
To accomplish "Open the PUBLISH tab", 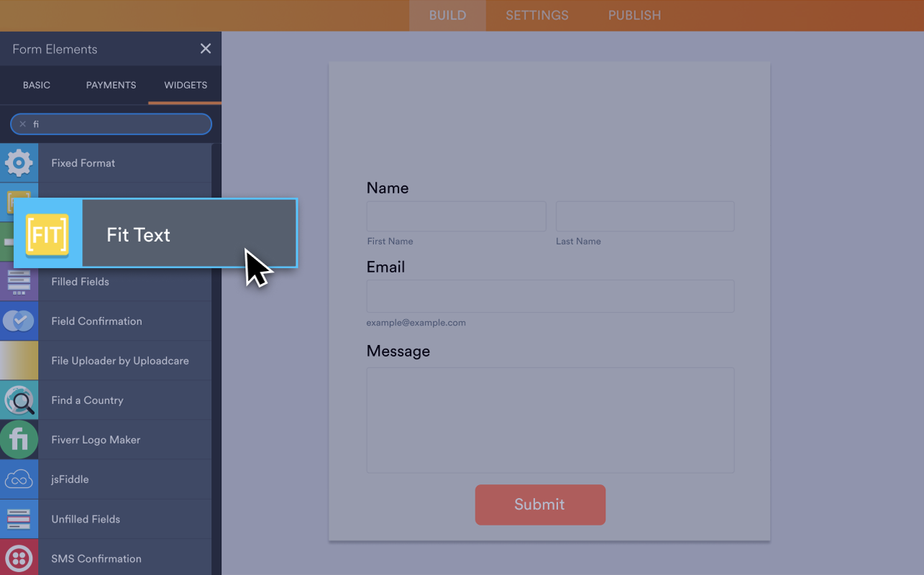I will (x=633, y=15).
